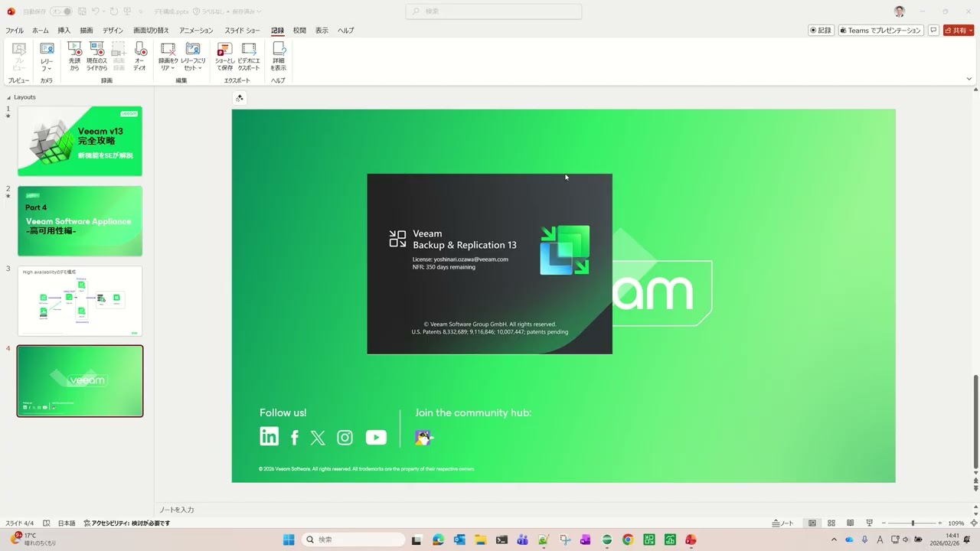Start slideshow from status bar icon

click(x=869, y=523)
